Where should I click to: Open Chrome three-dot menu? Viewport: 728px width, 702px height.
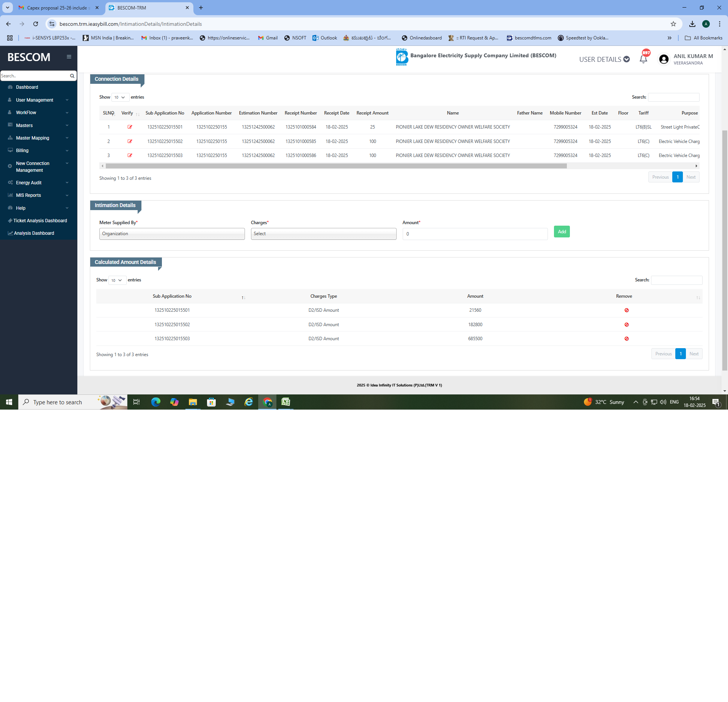pyautogui.click(x=719, y=24)
